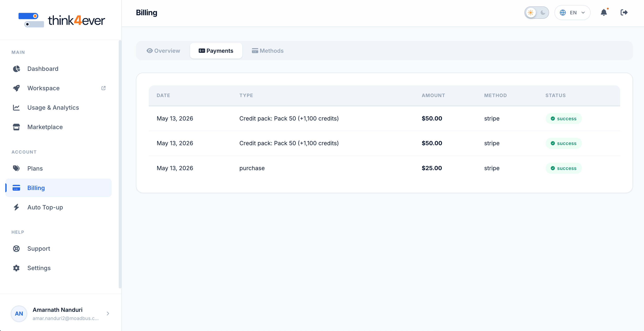
Task: Open the Support page
Action: tap(58, 248)
